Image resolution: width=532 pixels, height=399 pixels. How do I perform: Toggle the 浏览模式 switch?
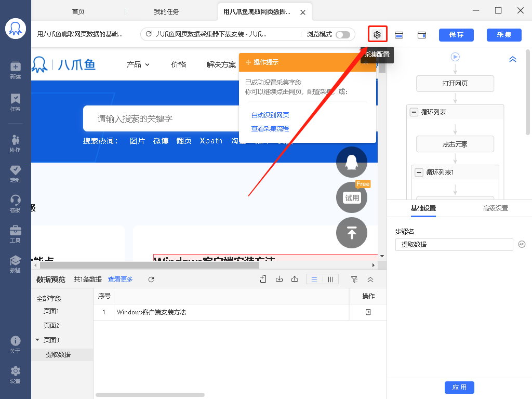(343, 35)
